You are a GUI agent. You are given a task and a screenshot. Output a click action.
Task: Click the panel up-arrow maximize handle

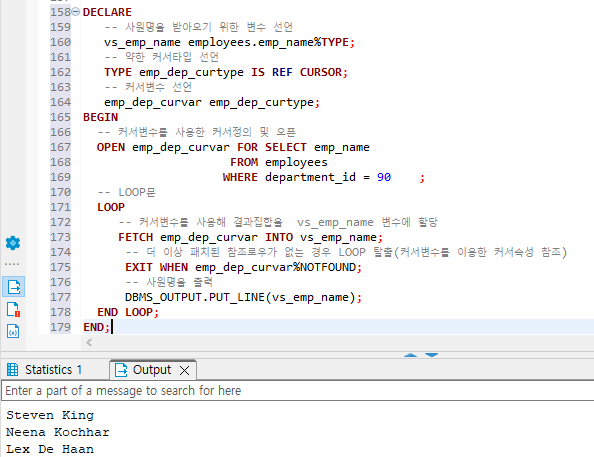411,355
